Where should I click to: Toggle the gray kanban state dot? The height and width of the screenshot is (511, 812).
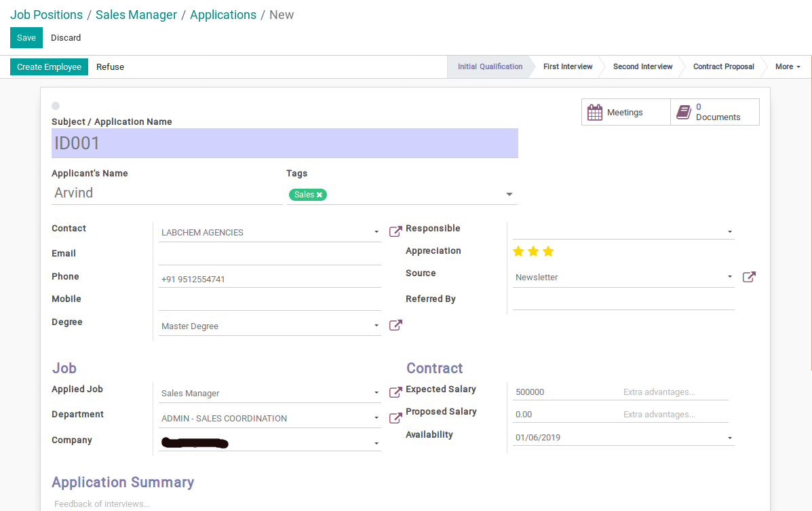point(56,106)
